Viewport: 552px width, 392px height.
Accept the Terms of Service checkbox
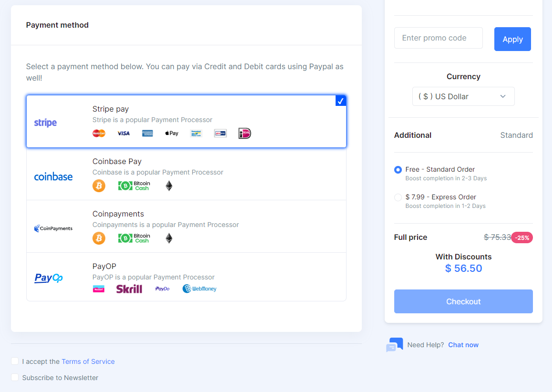click(15, 361)
